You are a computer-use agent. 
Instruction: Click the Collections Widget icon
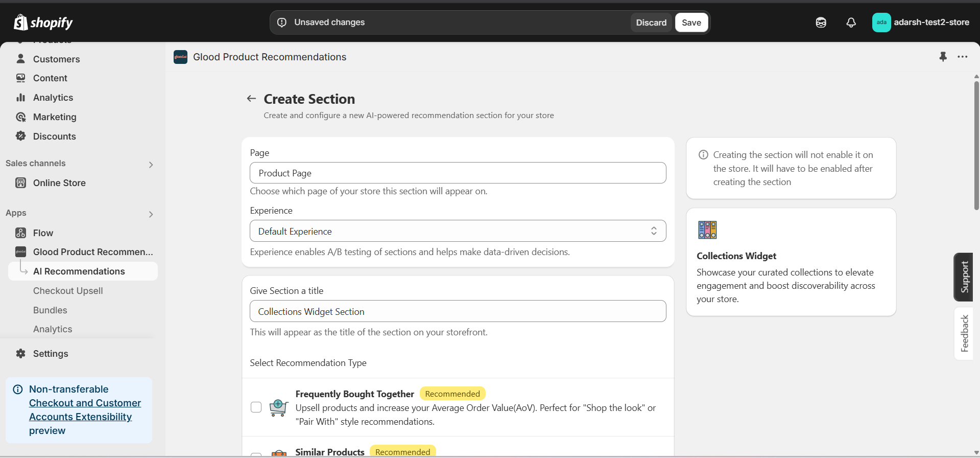pyautogui.click(x=707, y=230)
